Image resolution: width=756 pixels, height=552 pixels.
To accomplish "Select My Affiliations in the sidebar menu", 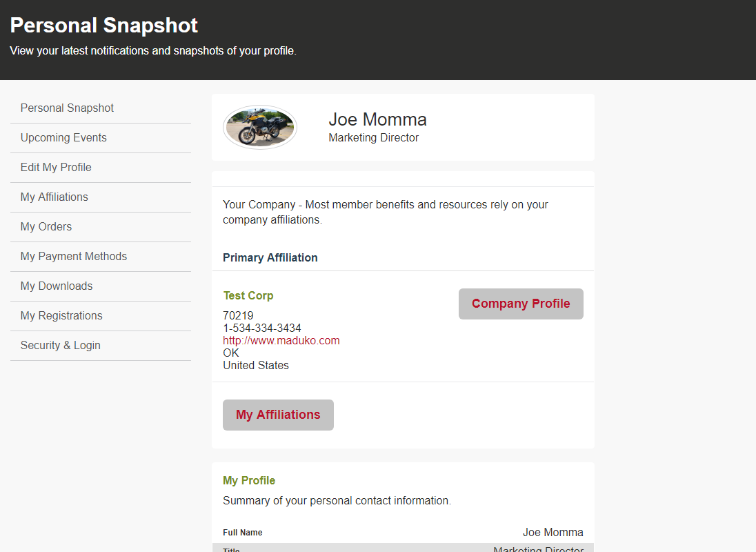I will (x=54, y=197).
